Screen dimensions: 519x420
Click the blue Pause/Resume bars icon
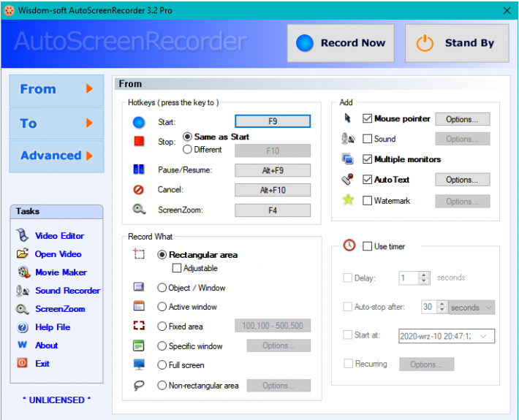(x=139, y=169)
